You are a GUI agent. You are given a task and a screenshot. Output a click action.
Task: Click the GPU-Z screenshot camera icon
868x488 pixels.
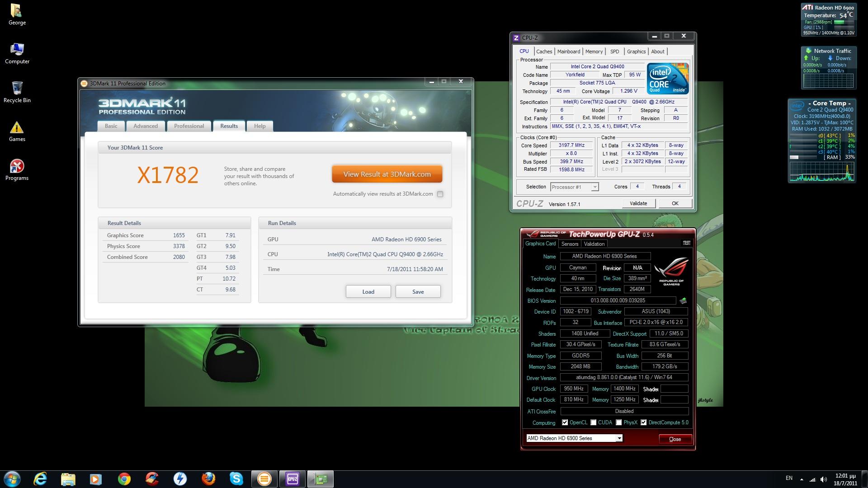click(x=686, y=243)
